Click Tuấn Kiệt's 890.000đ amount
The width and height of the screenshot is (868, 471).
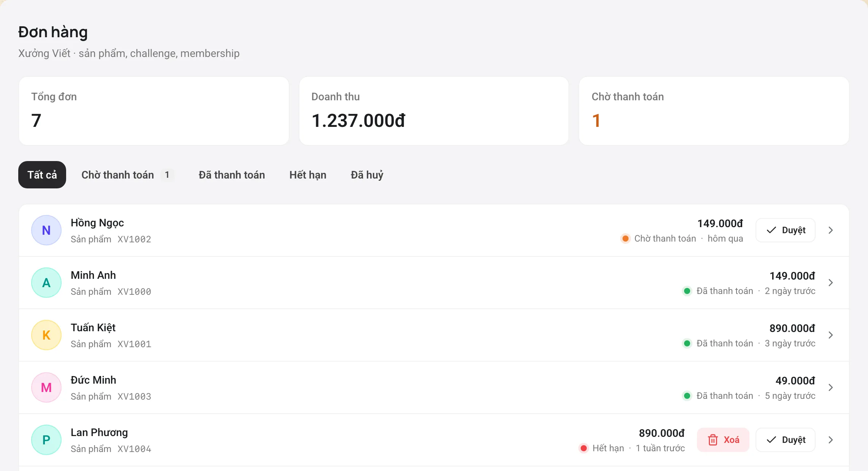tap(792, 328)
